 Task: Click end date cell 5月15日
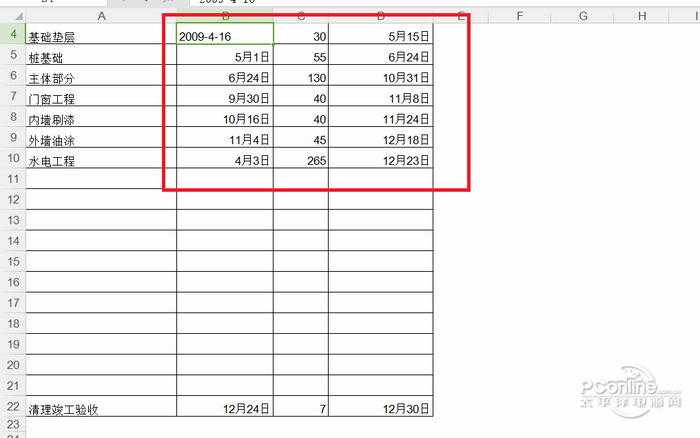coord(381,33)
